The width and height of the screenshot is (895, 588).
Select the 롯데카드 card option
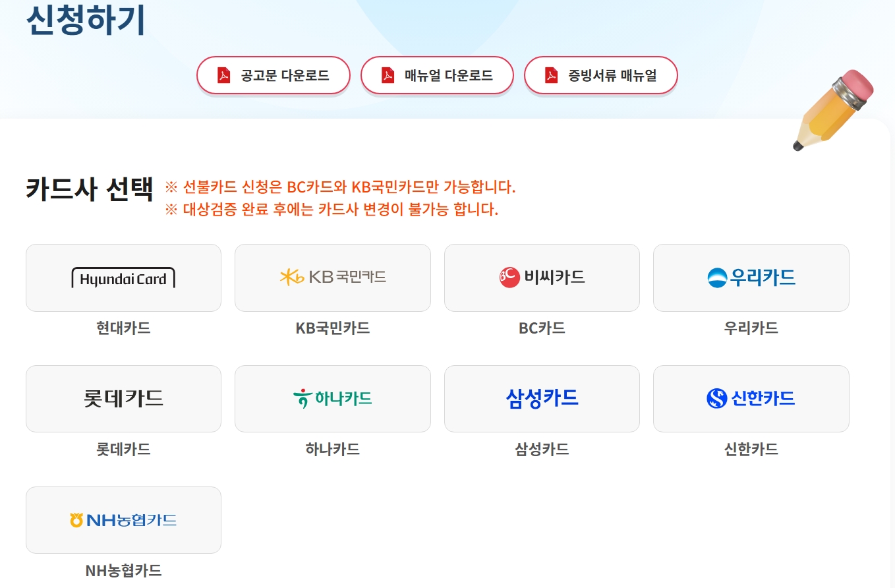coord(123,398)
